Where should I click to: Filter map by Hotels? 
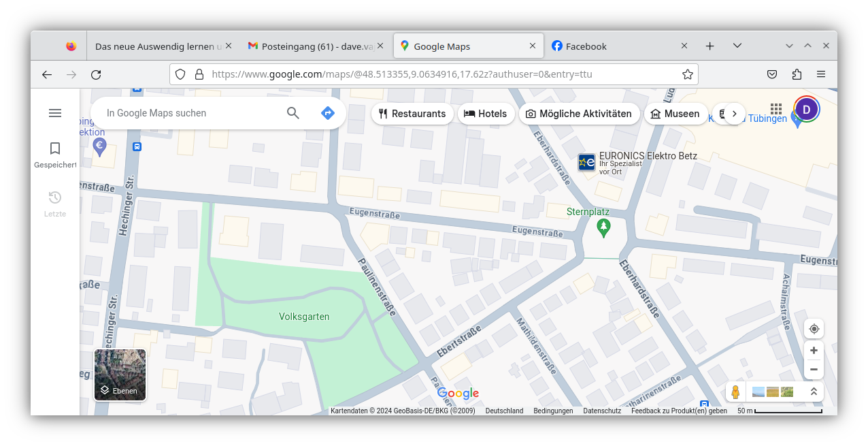click(486, 114)
